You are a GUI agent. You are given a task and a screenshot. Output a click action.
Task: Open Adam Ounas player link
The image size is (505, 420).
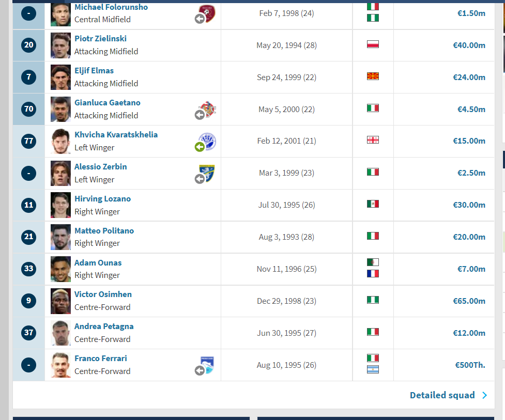[x=98, y=263]
